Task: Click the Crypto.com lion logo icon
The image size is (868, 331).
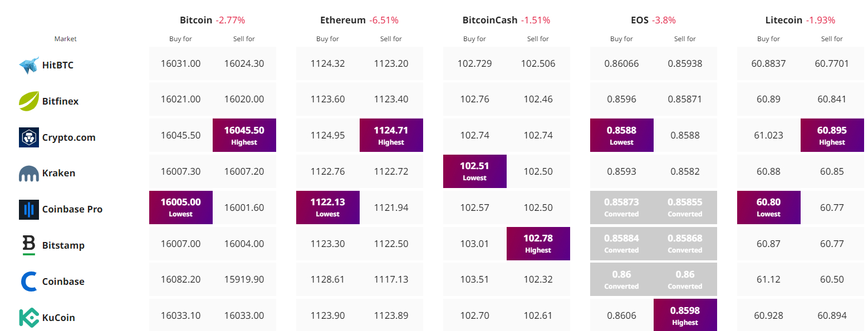Action: click(x=29, y=137)
